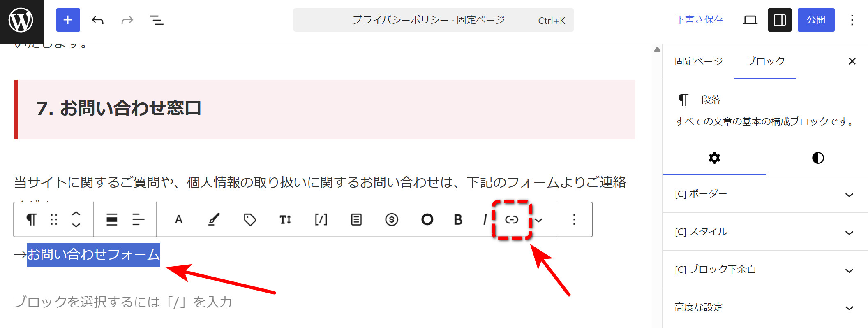
Task: Open more rich text controls dropdown
Action: [539, 220]
